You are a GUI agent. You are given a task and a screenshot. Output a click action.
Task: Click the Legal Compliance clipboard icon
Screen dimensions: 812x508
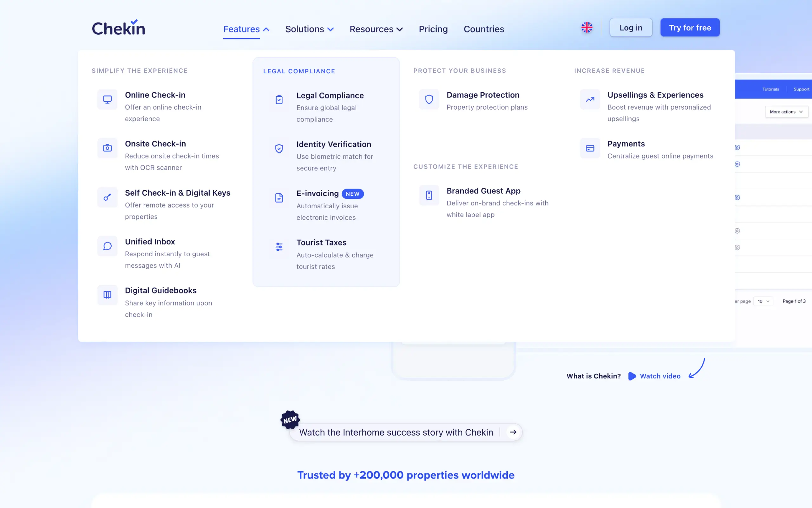pyautogui.click(x=279, y=100)
